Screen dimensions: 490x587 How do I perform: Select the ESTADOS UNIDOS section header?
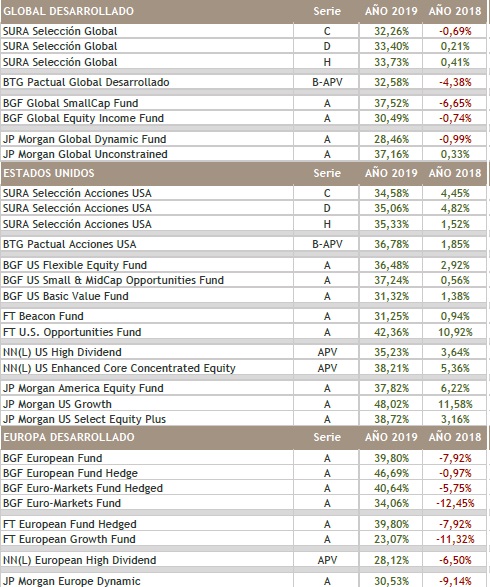click(x=49, y=173)
